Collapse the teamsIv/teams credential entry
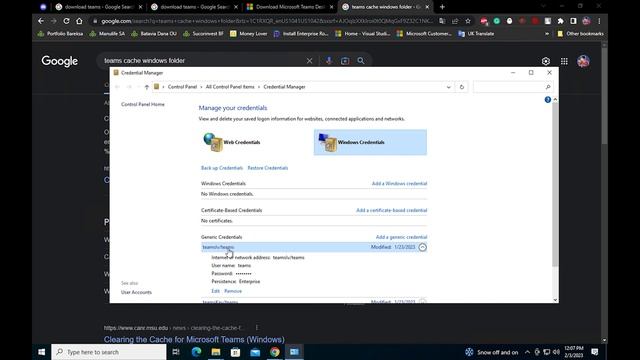640x360 pixels. (x=422, y=247)
